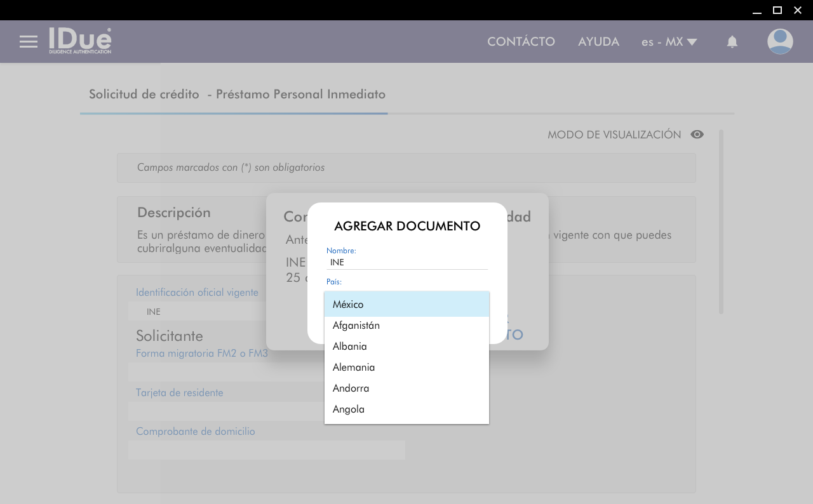
Task: Click the Comprobante de domicilio field
Action: (266, 450)
